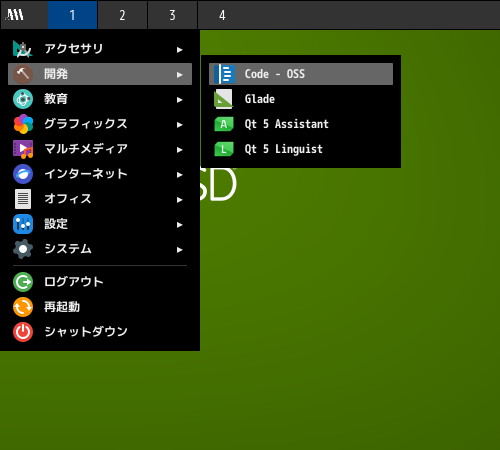Open the 設定 menu category

point(100,224)
